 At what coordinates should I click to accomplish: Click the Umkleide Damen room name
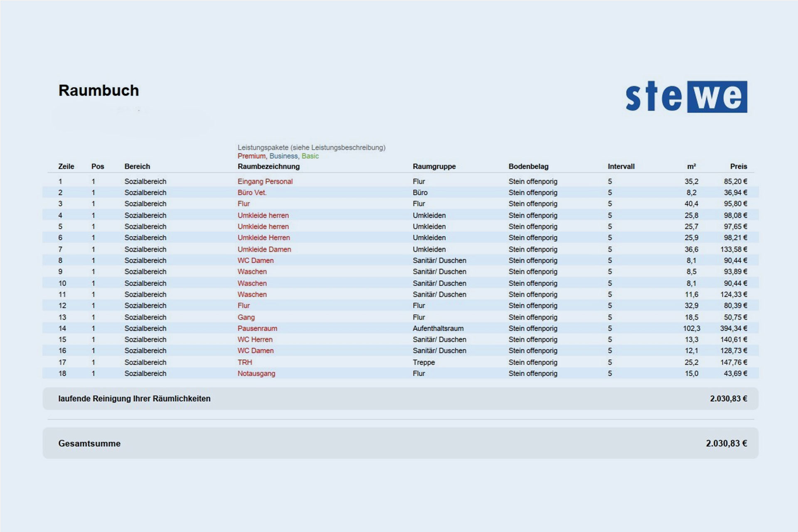coord(264,249)
